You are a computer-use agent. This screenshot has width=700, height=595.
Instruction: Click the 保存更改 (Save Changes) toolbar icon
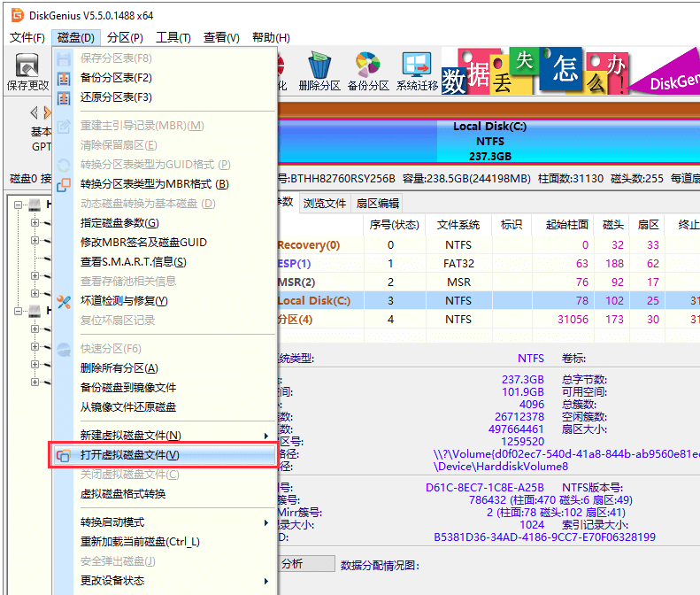[x=27, y=66]
